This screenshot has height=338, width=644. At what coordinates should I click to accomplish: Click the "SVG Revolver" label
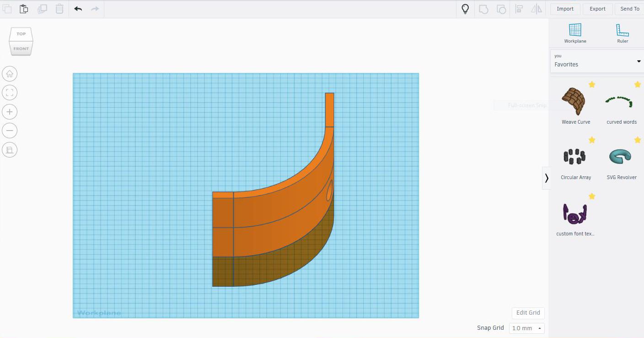click(622, 177)
